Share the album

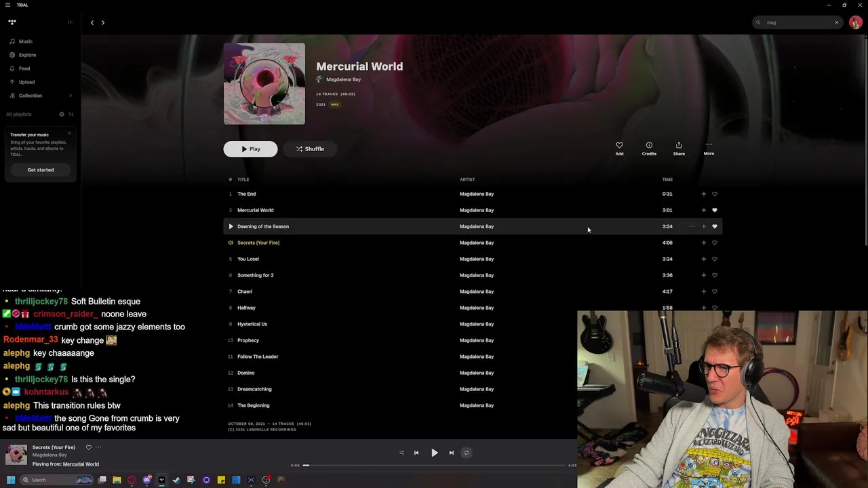(679, 148)
